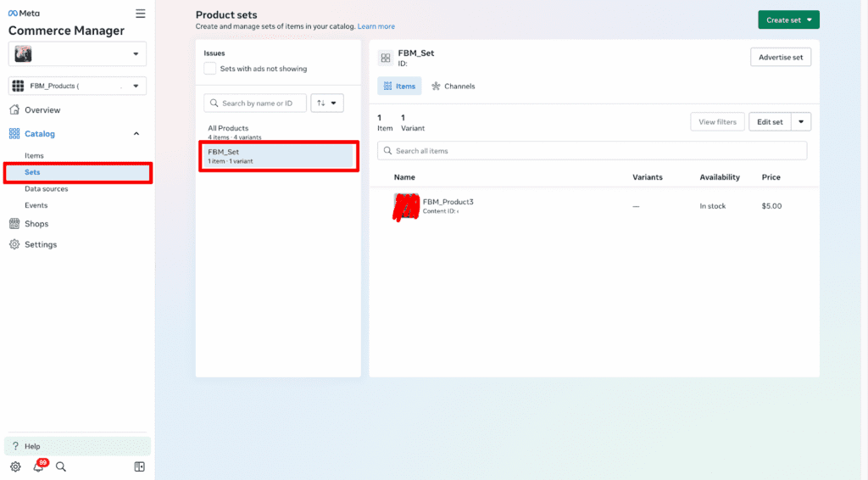The height and width of the screenshot is (480, 868).
Task: Open the bottom-left settings gear icon
Action: [15, 466]
